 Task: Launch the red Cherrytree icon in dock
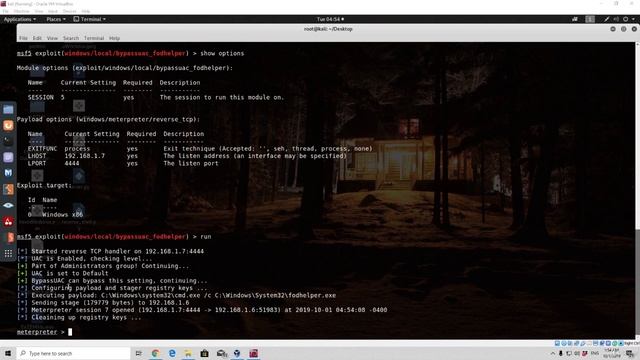[x=8, y=222]
